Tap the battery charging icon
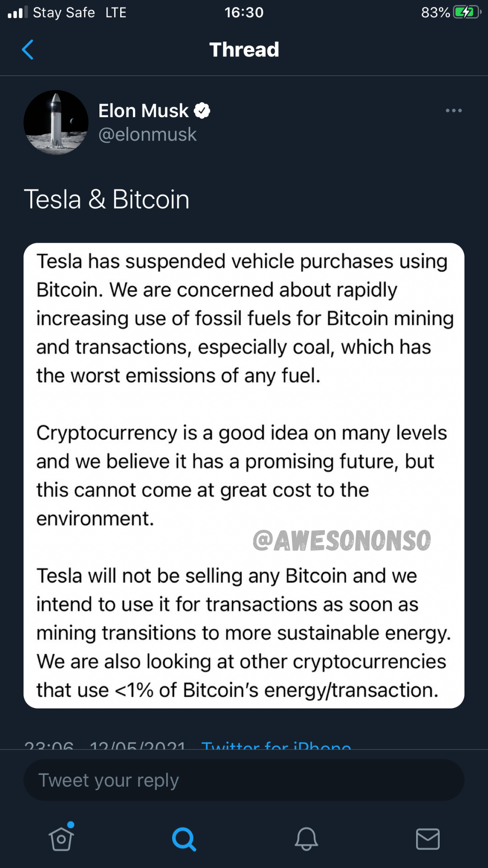Image resolution: width=488 pixels, height=868 pixels. (x=467, y=12)
